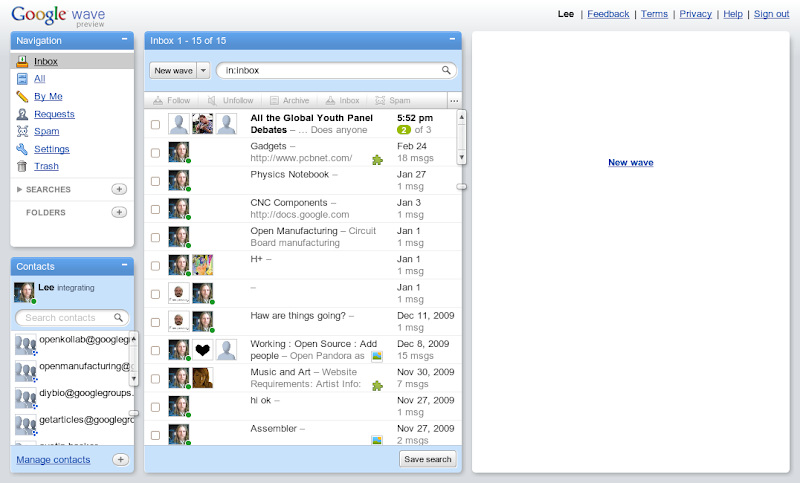This screenshot has width=800, height=483.
Task: Click the magnifier in Search contacts
Action: (118, 318)
